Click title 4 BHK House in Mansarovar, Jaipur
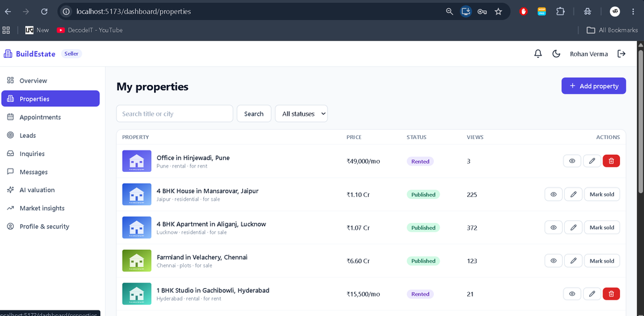The image size is (644, 316). click(208, 191)
